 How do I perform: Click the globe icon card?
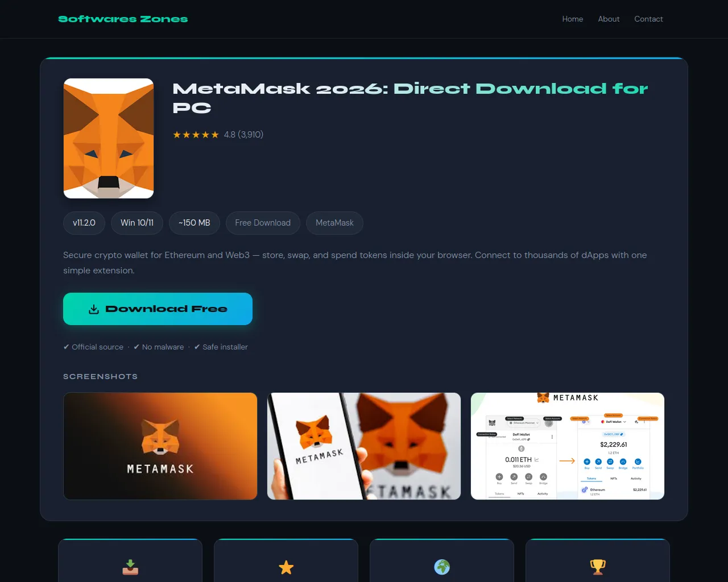click(442, 560)
